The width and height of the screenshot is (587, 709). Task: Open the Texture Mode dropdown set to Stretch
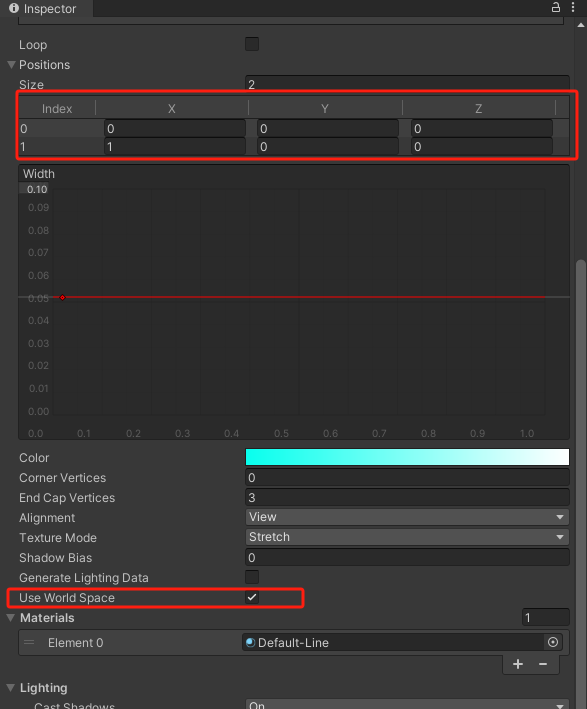pyautogui.click(x=407, y=537)
